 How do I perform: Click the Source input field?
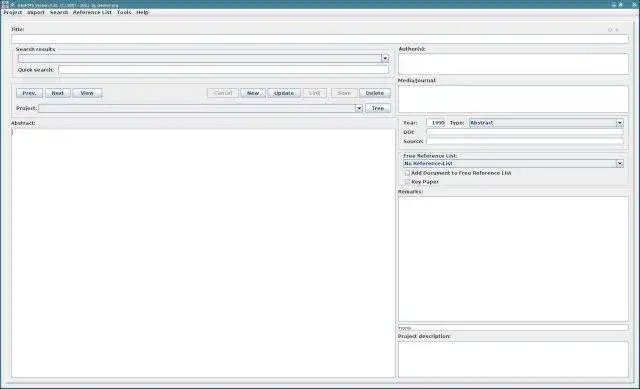(x=525, y=141)
